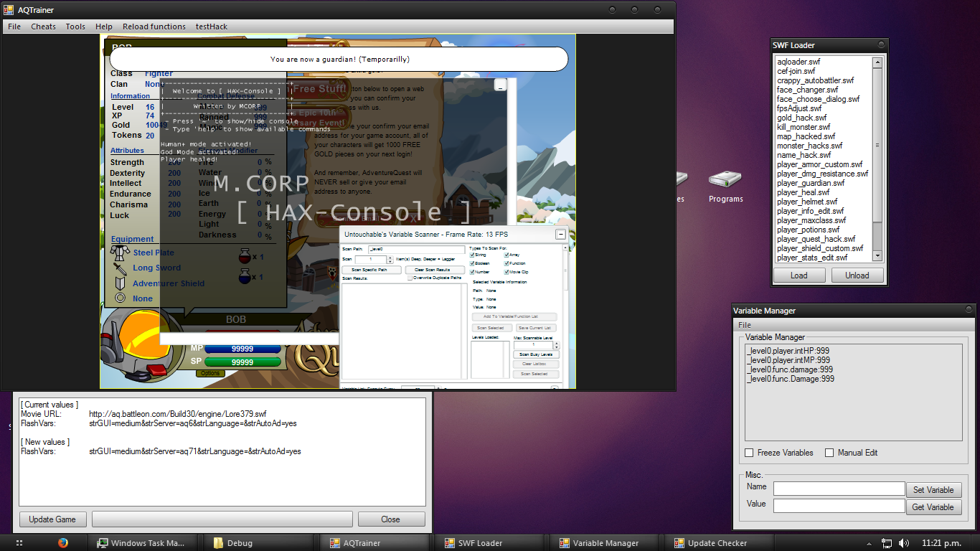Enable Manual Edit checkbox
This screenshot has width=980, height=551.
click(x=829, y=453)
